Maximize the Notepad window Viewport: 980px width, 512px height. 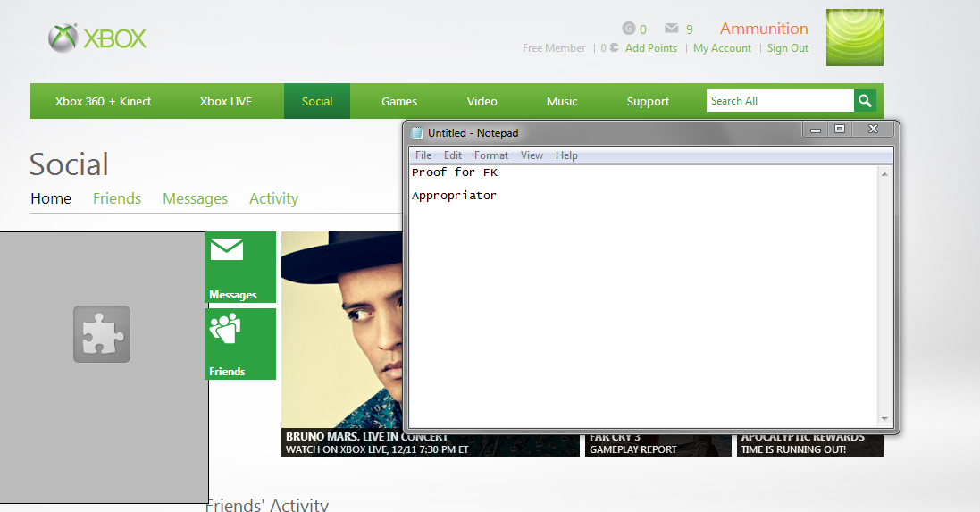[840, 130]
